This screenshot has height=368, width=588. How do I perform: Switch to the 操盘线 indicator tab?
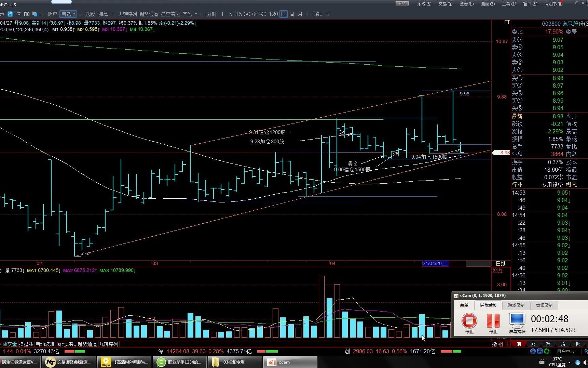pos(26,344)
